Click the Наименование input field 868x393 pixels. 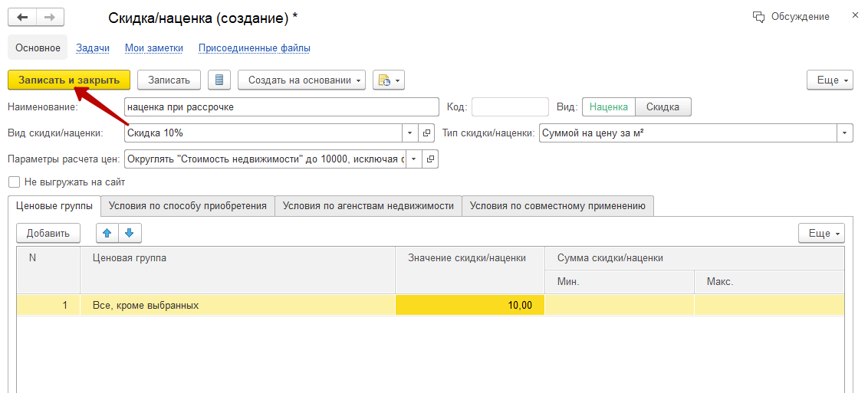tap(280, 107)
